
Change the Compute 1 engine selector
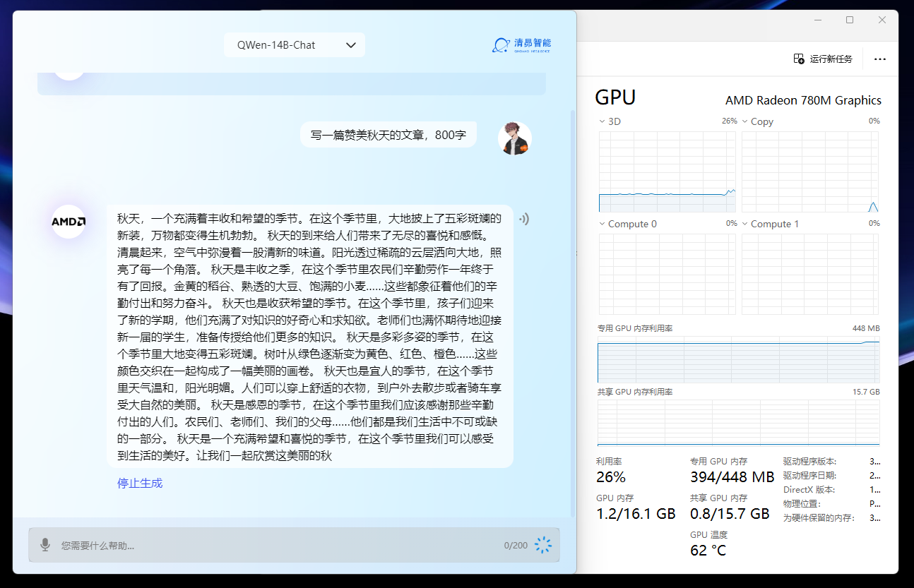744,224
